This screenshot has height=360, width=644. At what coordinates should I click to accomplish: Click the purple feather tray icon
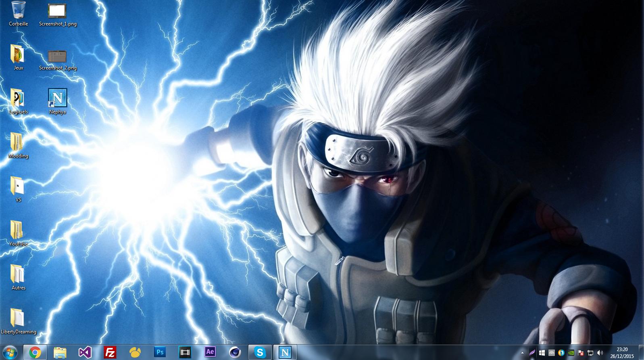[532, 353]
